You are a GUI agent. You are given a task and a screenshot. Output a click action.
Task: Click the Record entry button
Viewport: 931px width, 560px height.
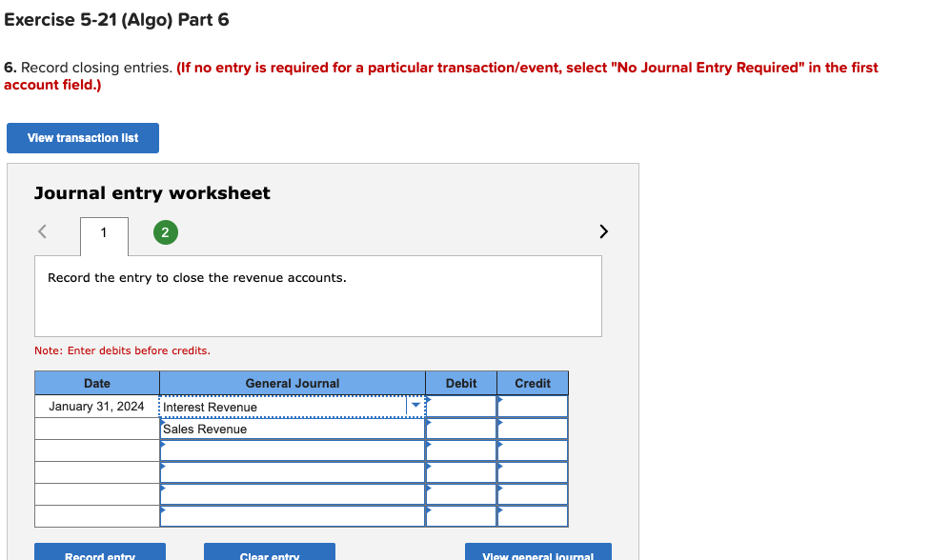point(99,554)
